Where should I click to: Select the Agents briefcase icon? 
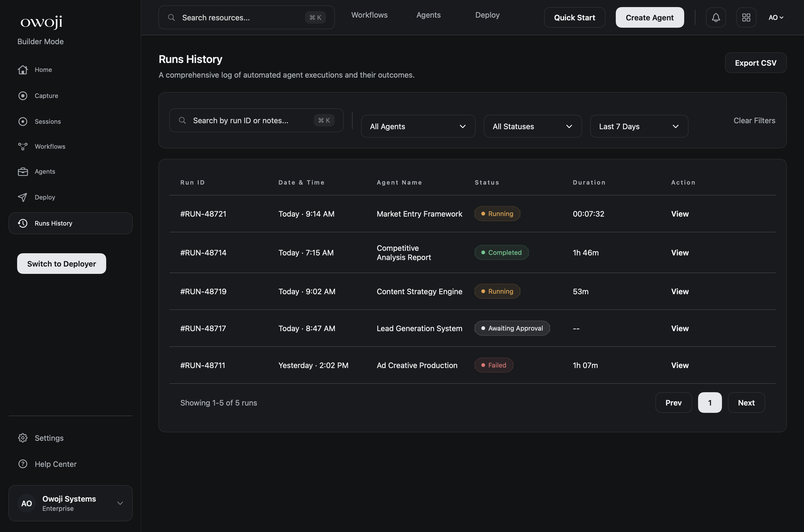[22, 171]
